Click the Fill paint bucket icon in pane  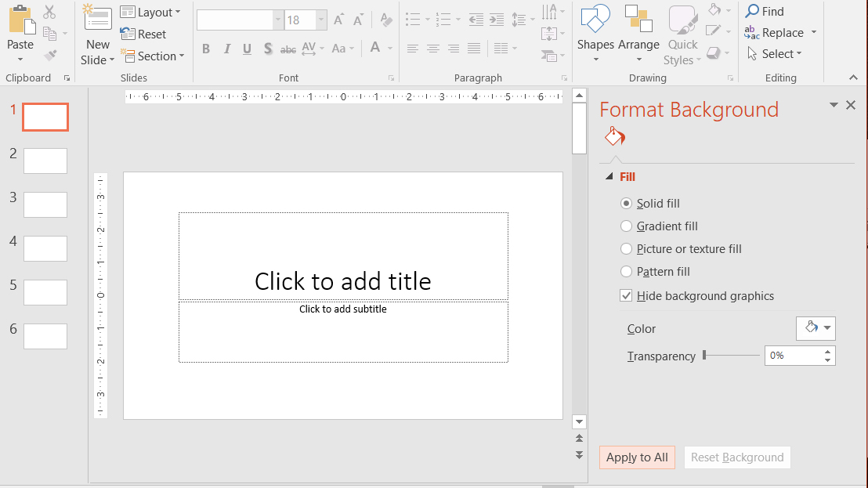tap(614, 136)
